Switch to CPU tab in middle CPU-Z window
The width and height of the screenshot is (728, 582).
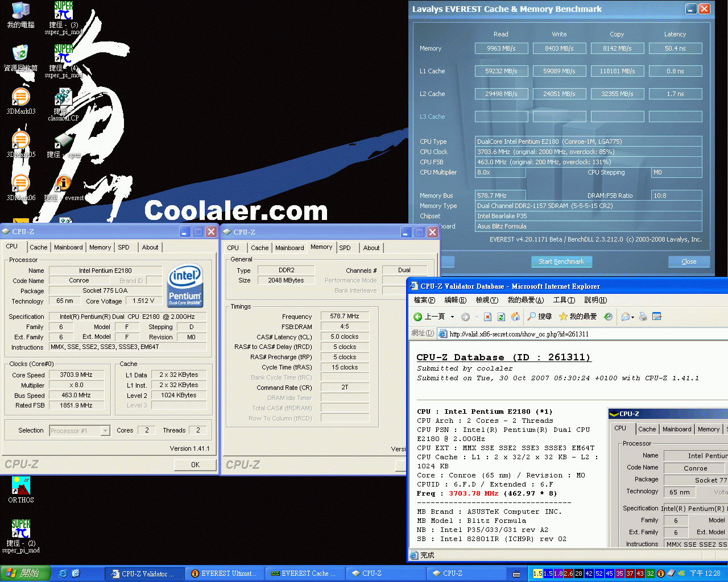pyautogui.click(x=233, y=248)
